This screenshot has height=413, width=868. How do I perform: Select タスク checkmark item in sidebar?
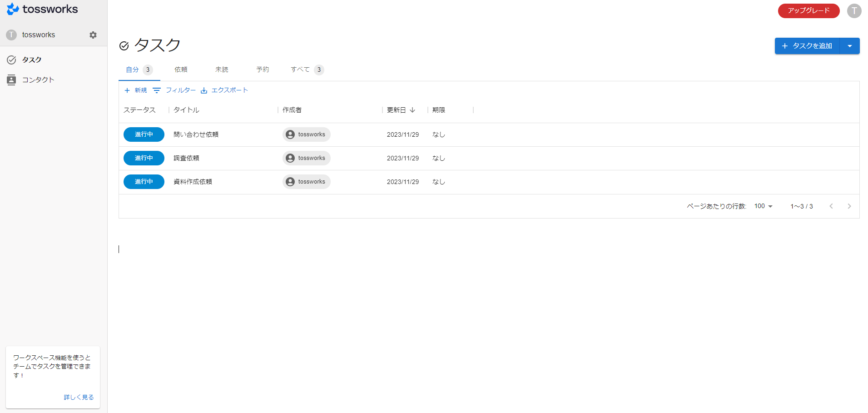point(31,60)
